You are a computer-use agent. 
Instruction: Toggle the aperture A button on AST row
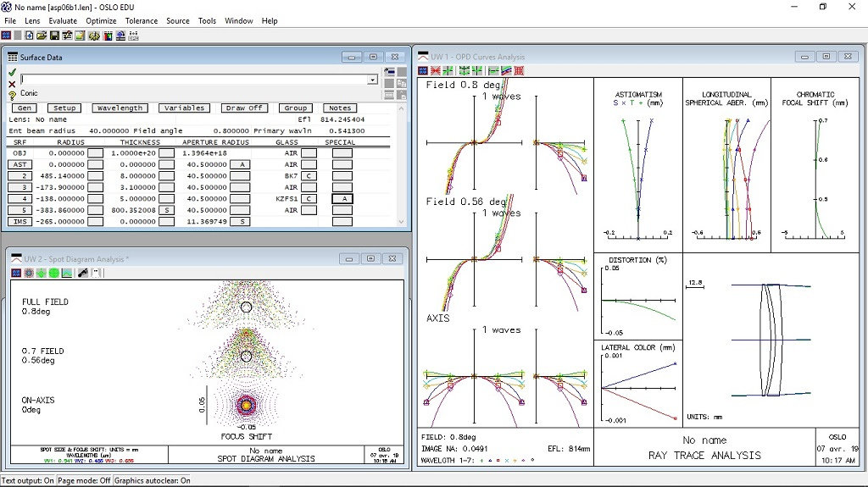tap(242, 164)
